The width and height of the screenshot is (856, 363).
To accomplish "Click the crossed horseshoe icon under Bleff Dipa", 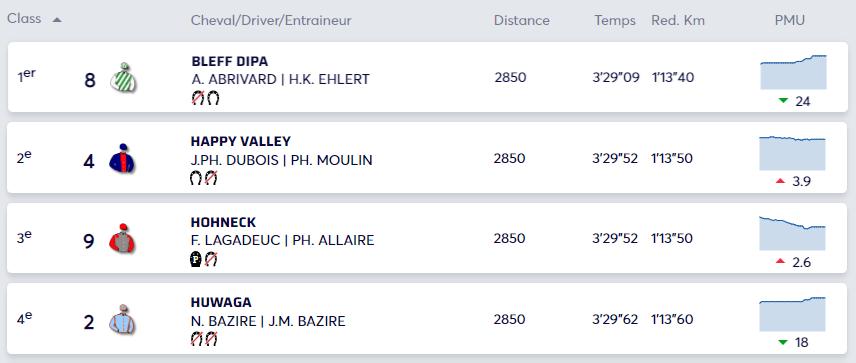I will tap(198, 98).
